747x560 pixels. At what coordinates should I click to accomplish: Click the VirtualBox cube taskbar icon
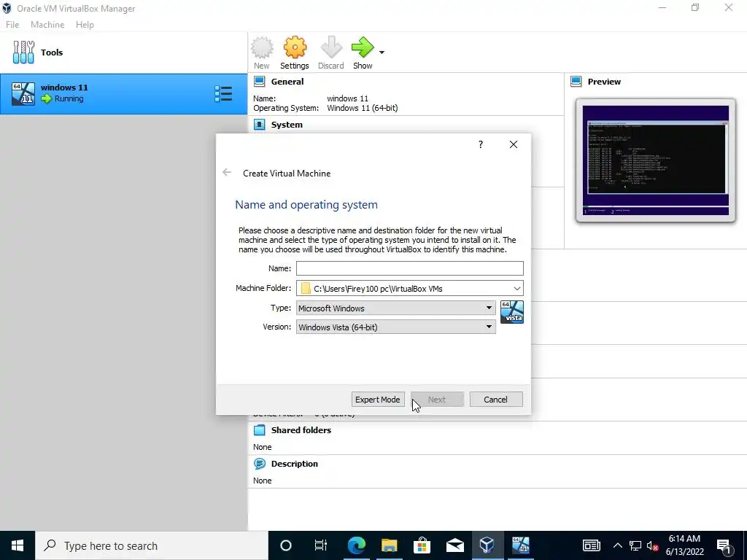pos(487,545)
